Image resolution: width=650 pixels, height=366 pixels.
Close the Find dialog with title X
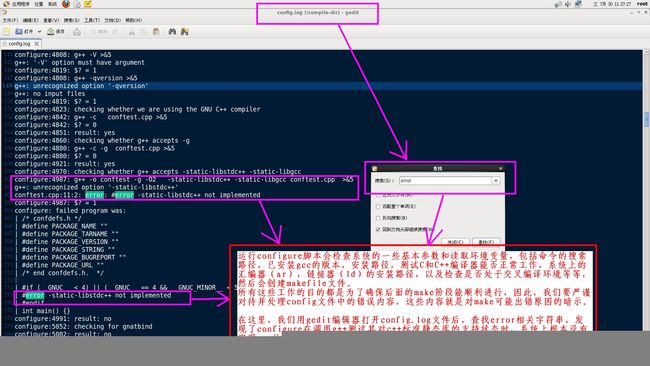click(501, 168)
